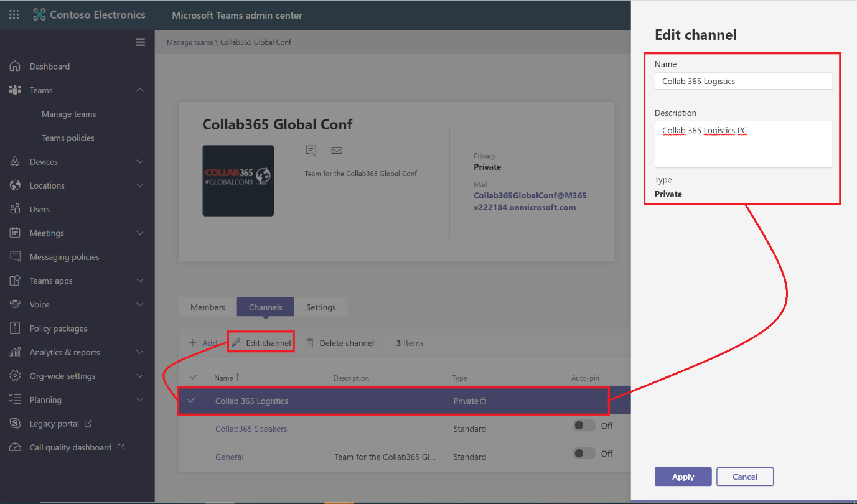857x504 pixels.
Task: Click the Contoso Electronics logo icon
Action: click(x=39, y=15)
